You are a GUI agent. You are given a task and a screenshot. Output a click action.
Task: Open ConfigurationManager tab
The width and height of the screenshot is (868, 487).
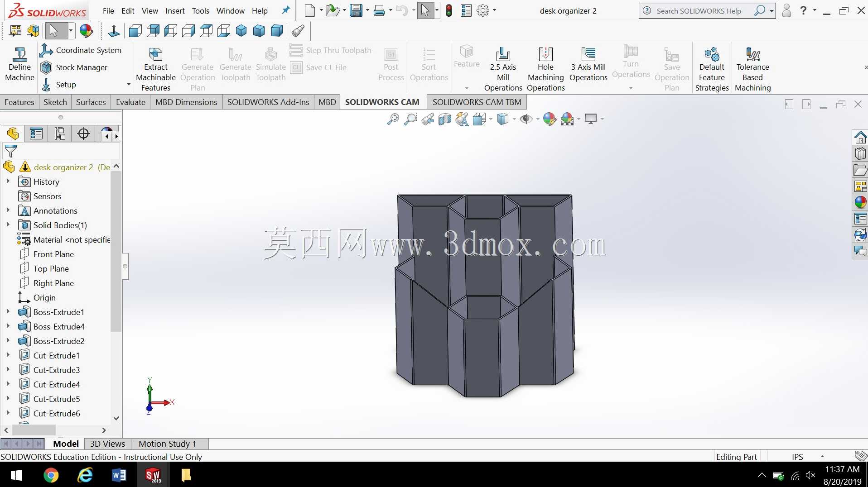(x=60, y=134)
